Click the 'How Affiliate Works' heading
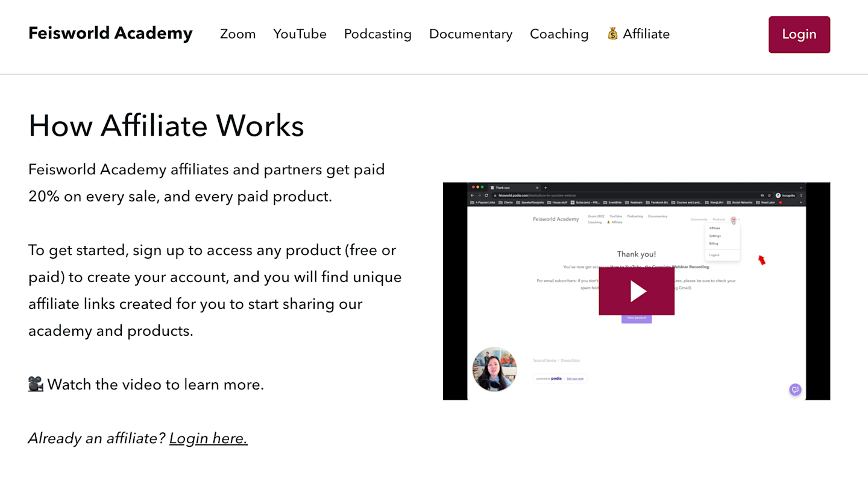Image resolution: width=868 pixels, height=495 pixels. [x=166, y=125]
